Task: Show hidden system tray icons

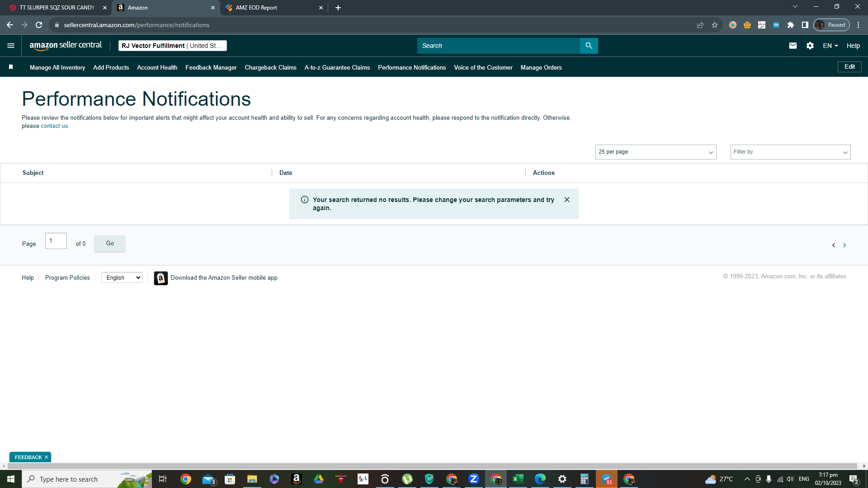Action: pos(747,479)
